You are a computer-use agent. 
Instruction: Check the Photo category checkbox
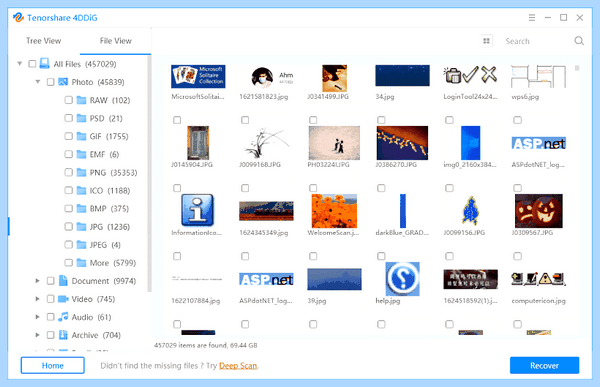51,82
